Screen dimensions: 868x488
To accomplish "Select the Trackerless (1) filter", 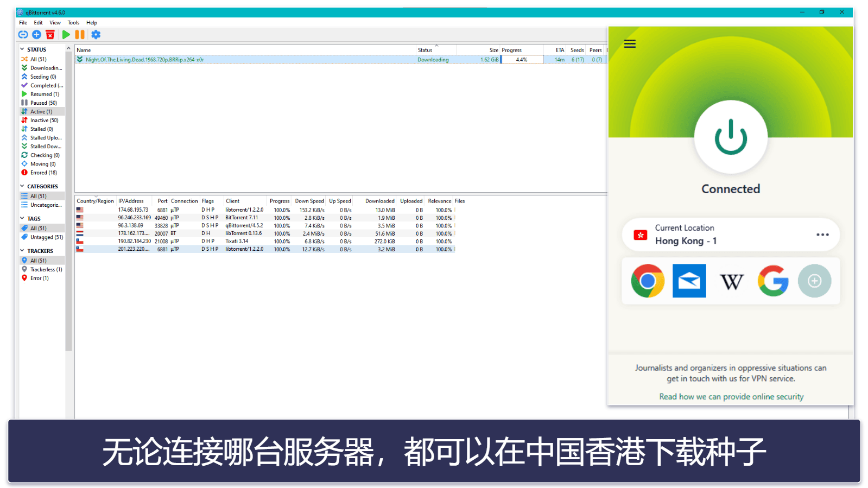I will [x=42, y=269].
